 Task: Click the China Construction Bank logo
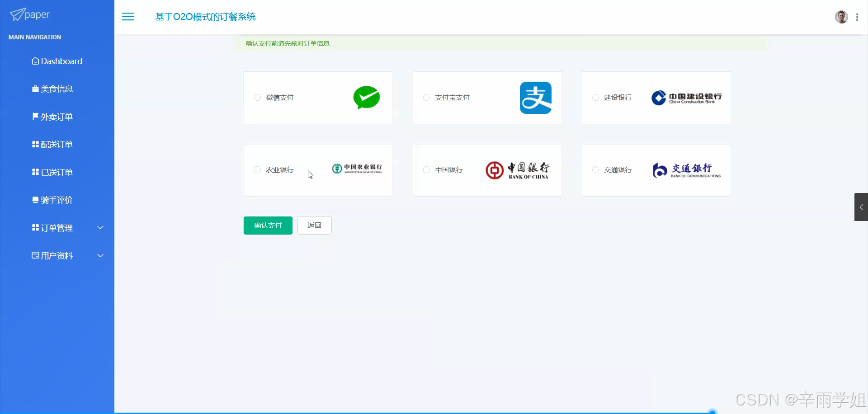pos(686,98)
